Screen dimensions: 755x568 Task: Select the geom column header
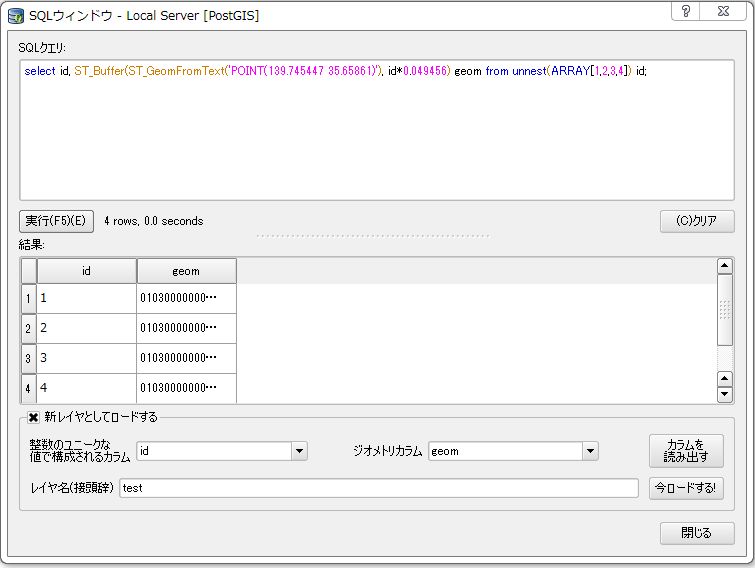point(186,271)
